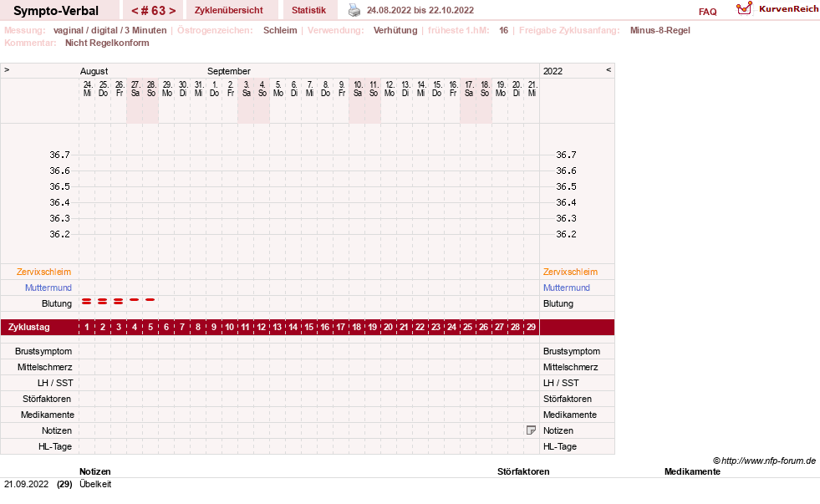
Task: Open the FAQ link
Action: pyautogui.click(x=707, y=12)
